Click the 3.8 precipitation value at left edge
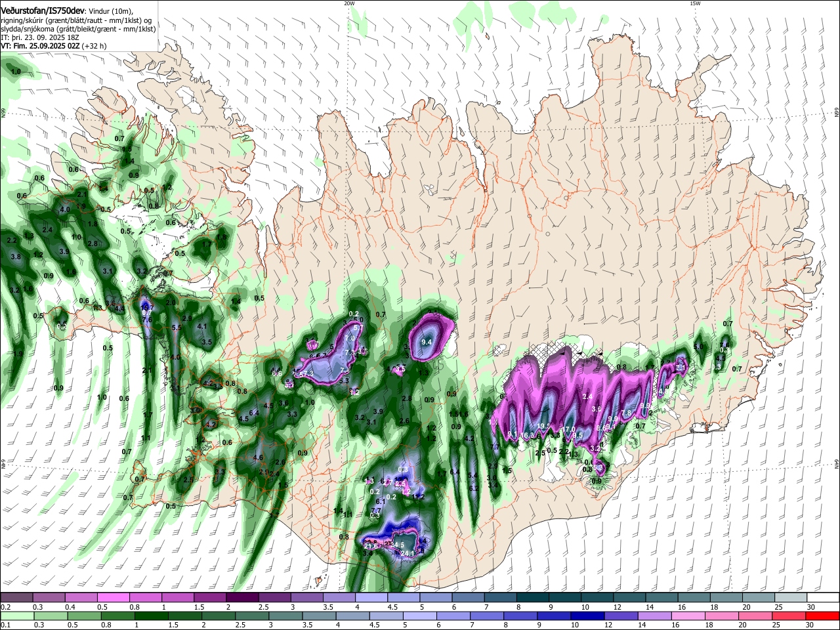The height and width of the screenshot is (630, 840). pos(16,257)
